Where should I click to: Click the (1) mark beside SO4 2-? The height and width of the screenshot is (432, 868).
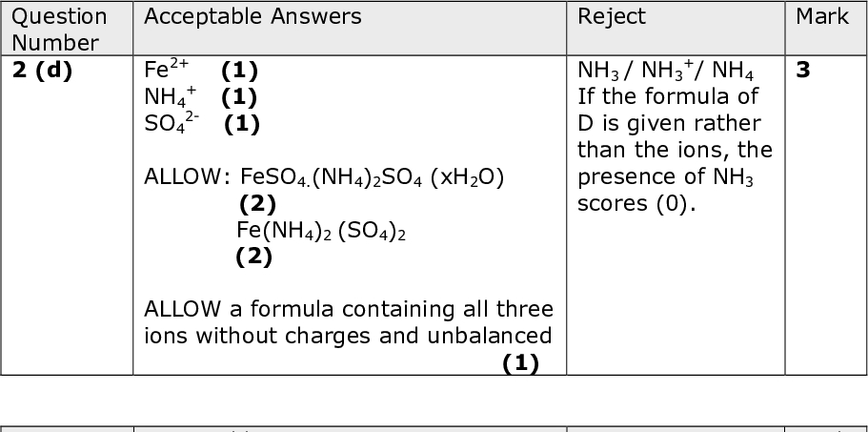pyautogui.click(x=242, y=124)
